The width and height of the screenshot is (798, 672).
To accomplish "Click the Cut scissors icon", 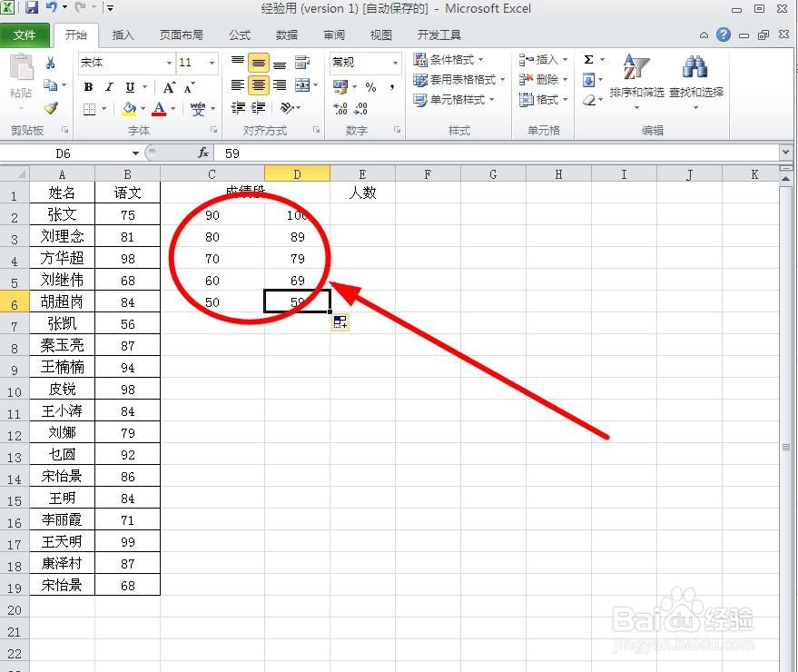I will point(50,63).
